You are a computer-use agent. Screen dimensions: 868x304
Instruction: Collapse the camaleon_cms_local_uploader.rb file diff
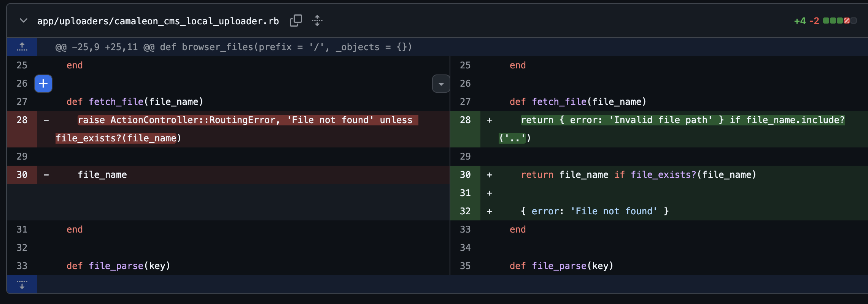click(x=24, y=21)
